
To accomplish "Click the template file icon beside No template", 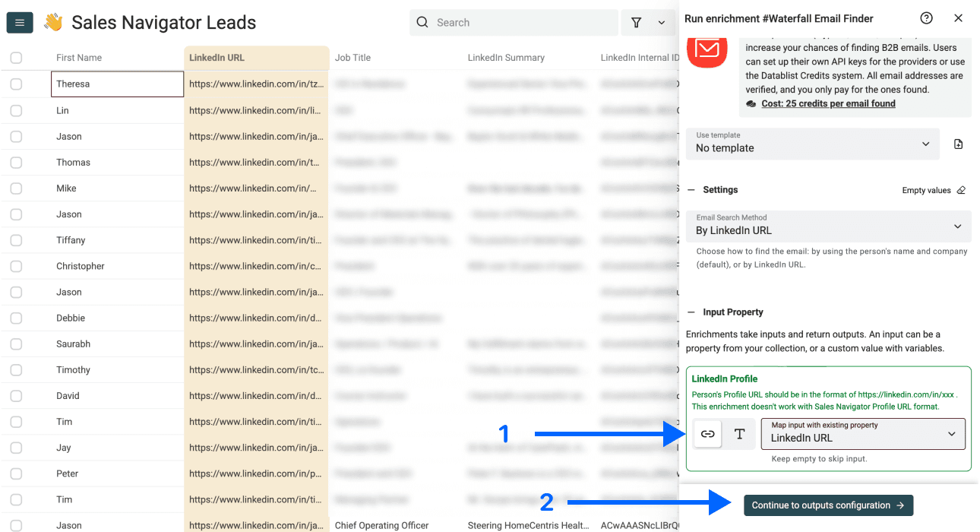I will point(959,143).
